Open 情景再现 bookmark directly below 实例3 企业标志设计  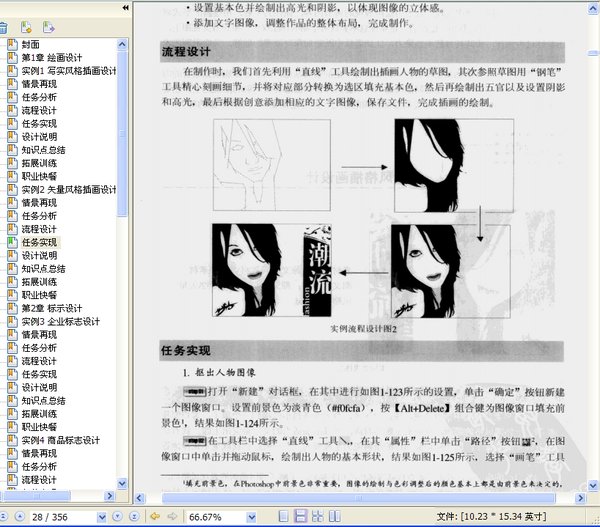tap(39, 334)
